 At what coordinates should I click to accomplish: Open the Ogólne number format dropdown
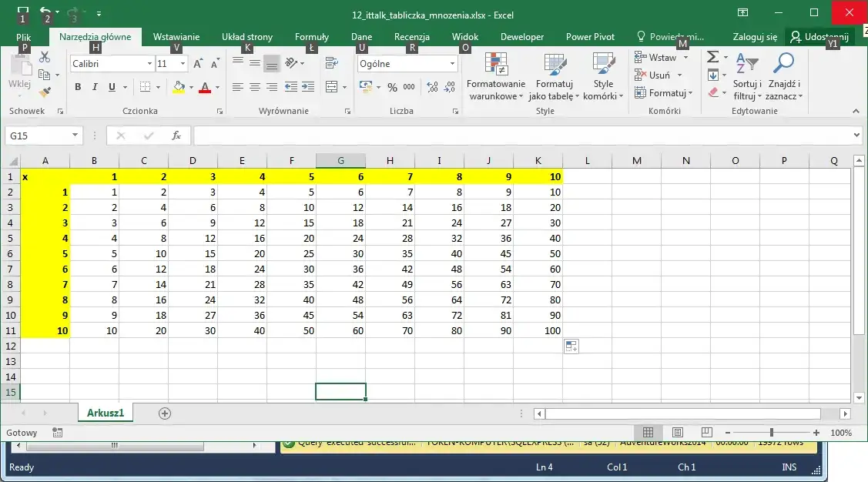pos(452,64)
